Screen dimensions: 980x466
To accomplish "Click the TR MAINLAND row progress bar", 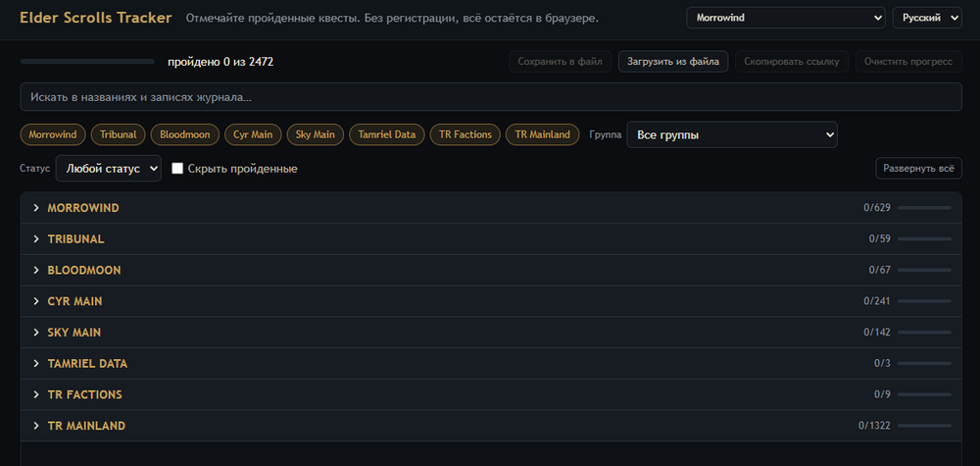I will 924,426.
